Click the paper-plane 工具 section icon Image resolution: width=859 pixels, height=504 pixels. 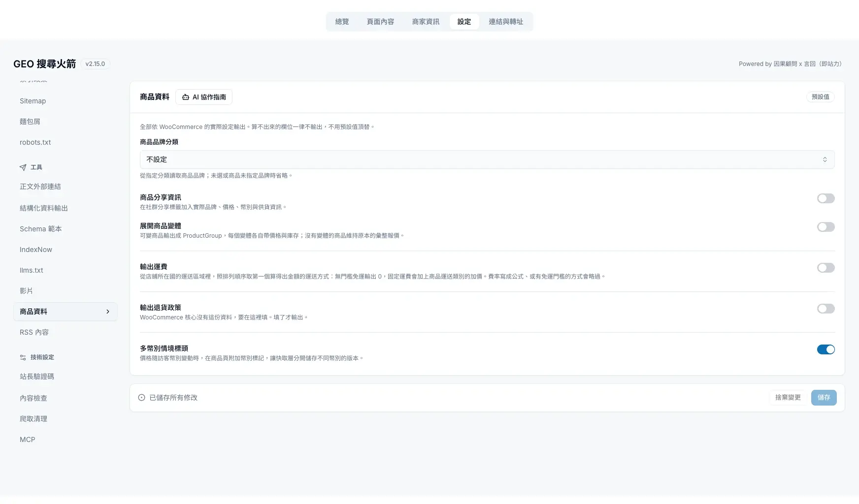pyautogui.click(x=23, y=167)
